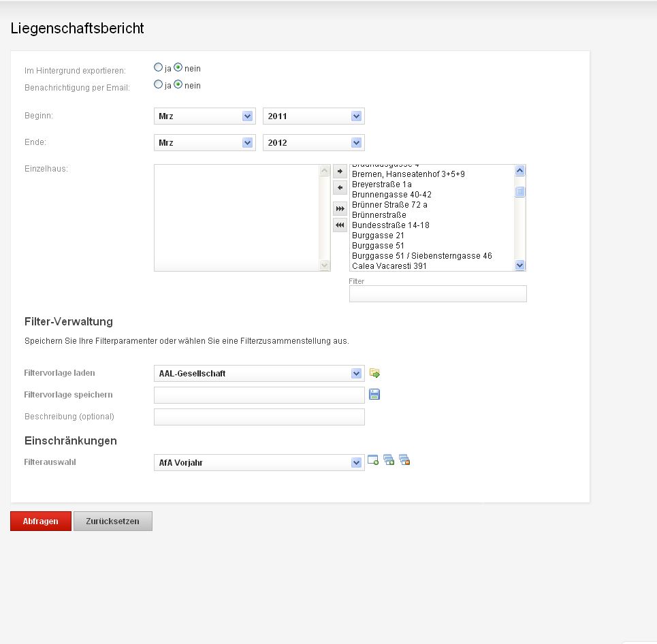This screenshot has width=657, height=644.
Task: Click the address list scrollbar thumb
Action: (x=520, y=191)
